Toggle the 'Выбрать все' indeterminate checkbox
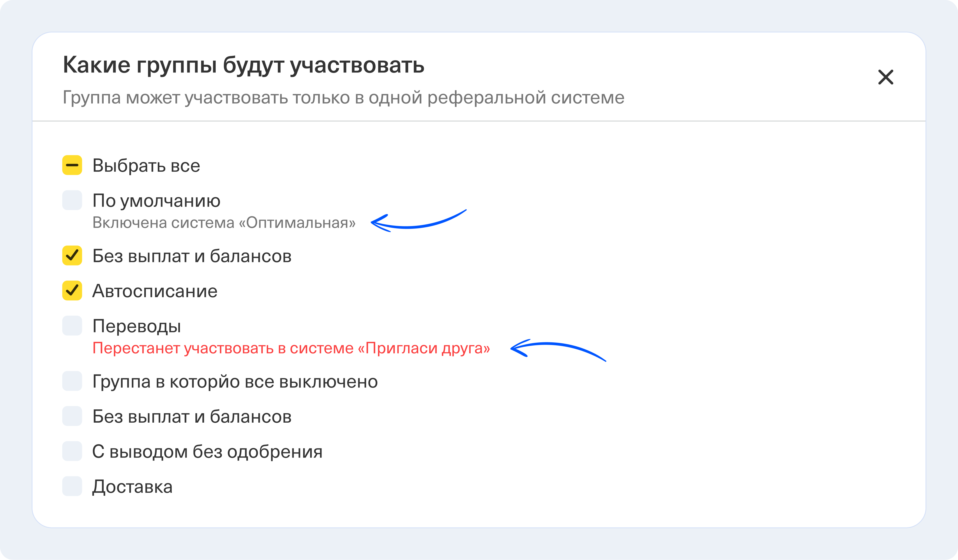The width and height of the screenshot is (958, 560). click(72, 165)
